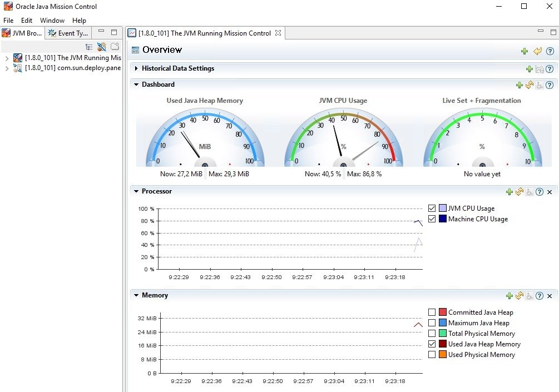Screen dimensions: 559x392
Task: Click the Overview page title
Action: (162, 50)
